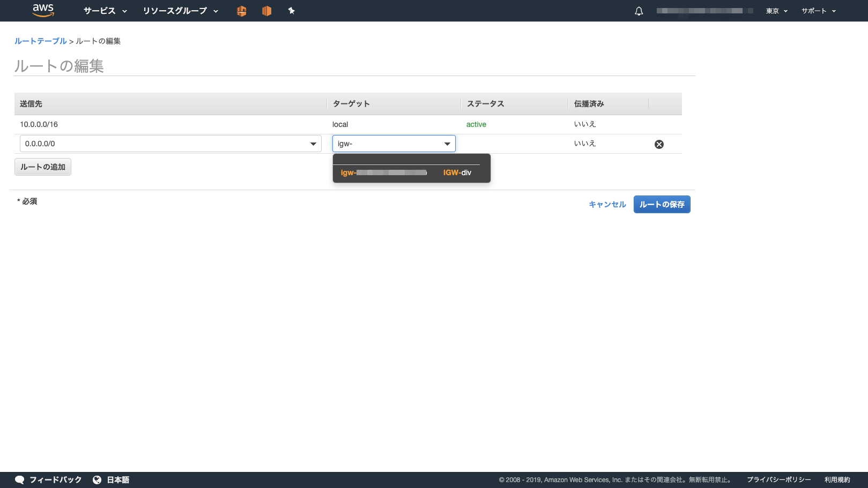The height and width of the screenshot is (488, 868).
Task: Open the notifications bell
Action: click(639, 11)
